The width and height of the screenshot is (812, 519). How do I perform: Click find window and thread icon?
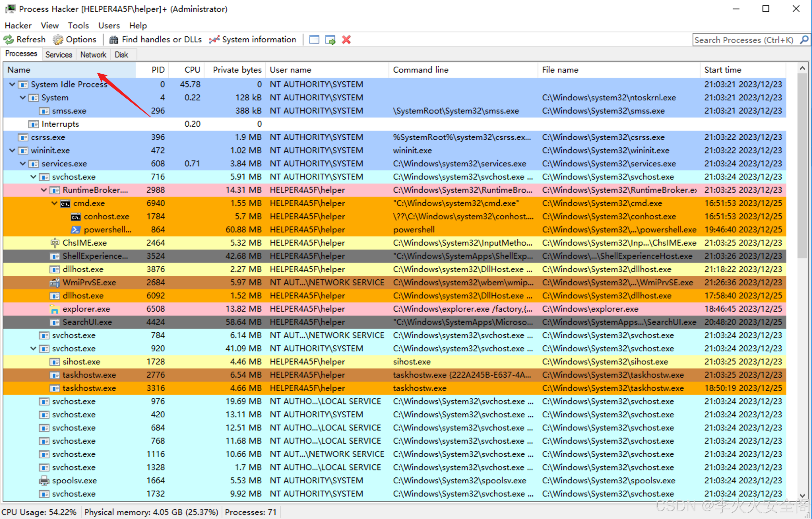(x=330, y=40)
